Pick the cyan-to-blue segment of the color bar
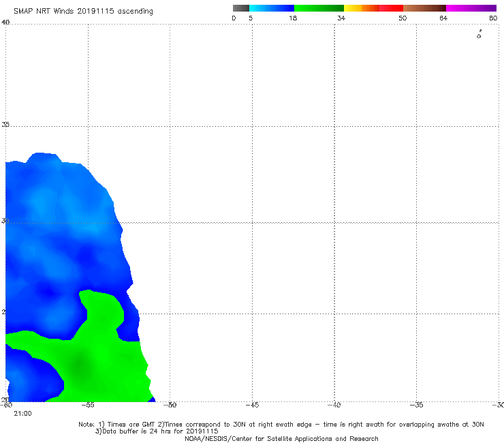The image size is (504, 443). click(x=272, y=8)
